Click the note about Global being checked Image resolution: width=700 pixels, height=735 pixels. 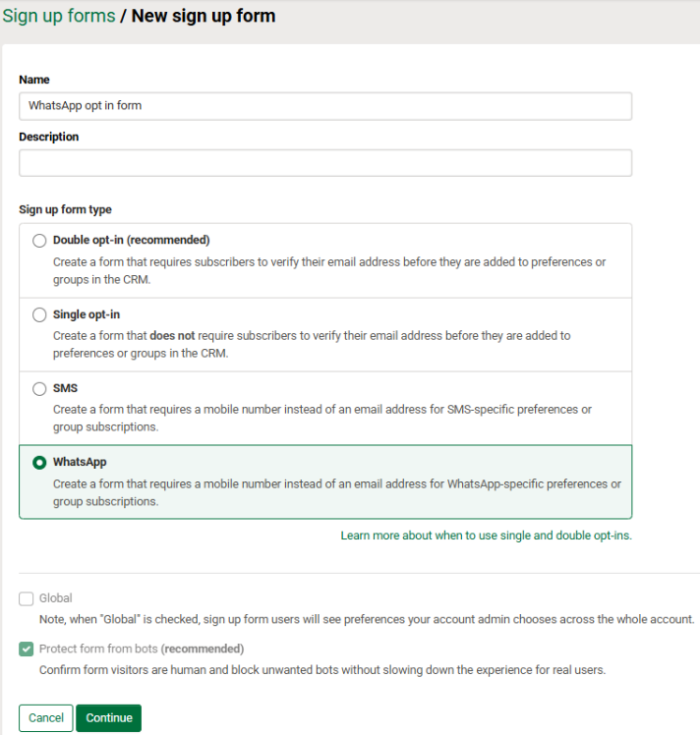pos(367,619)
